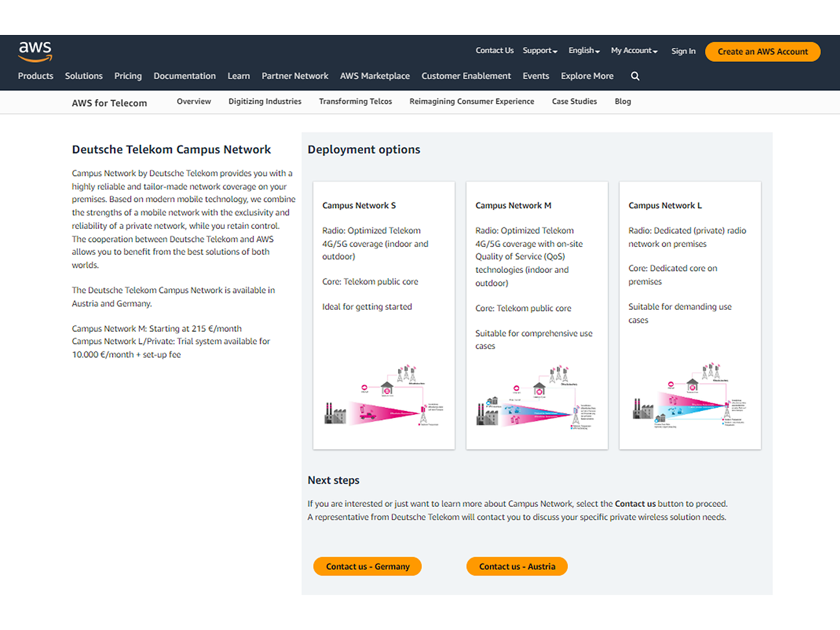
Task: Open the Solutions menu
Action: point(84,76)
